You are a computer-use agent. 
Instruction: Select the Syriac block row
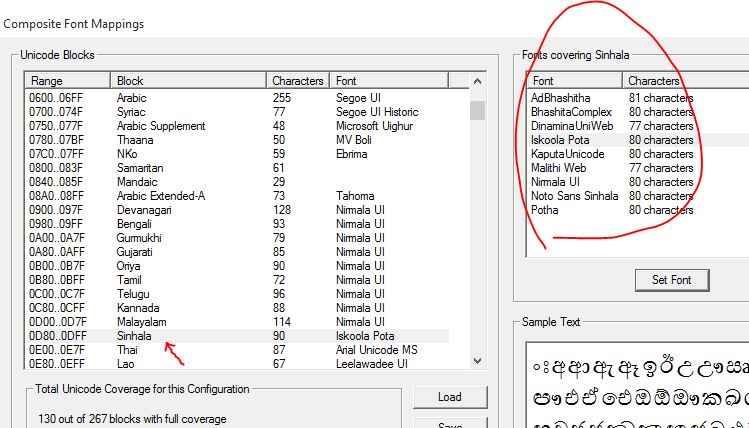tap(237, 112)
